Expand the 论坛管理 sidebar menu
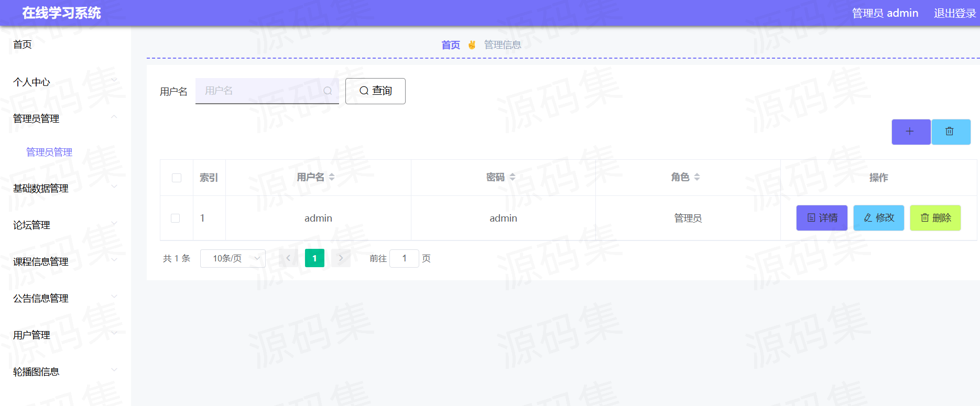This screenshot has height=406, width=980. 66,225
